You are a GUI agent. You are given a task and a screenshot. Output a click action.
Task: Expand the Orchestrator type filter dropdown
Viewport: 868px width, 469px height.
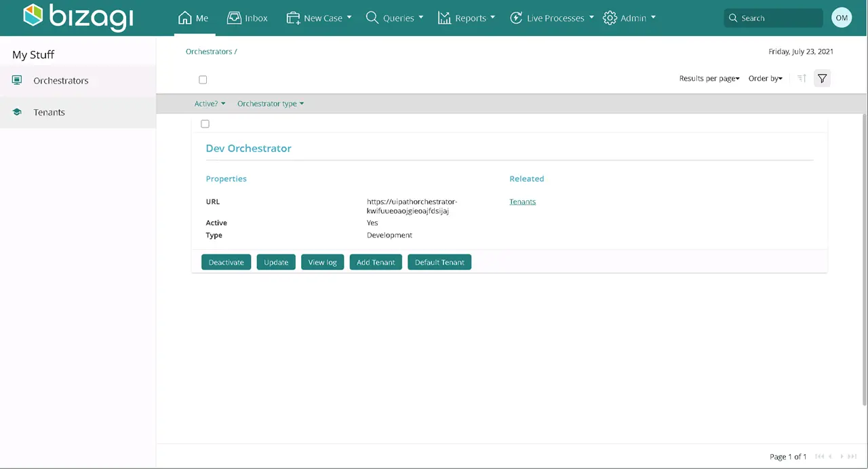271,104
